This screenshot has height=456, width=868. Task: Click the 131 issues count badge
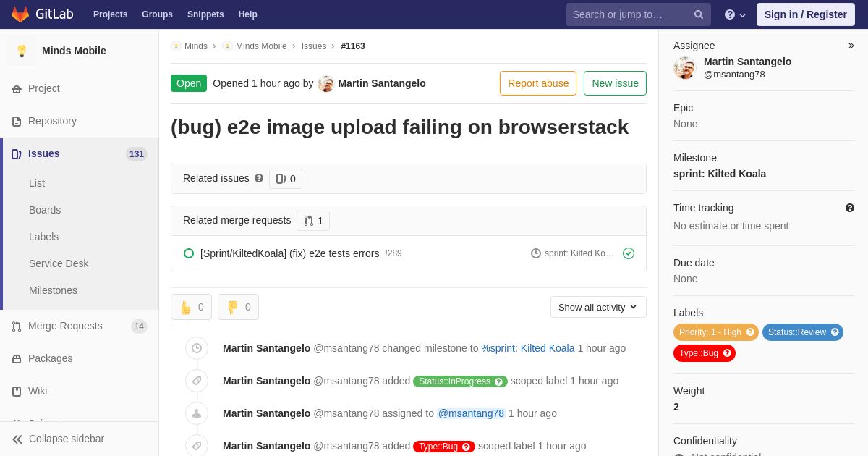(137, 153)
